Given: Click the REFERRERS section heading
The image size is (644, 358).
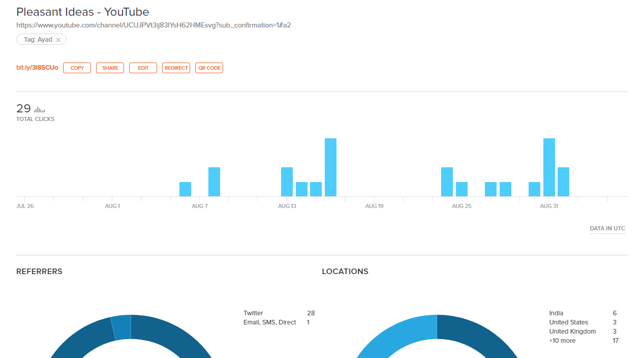Looking at the screenshot, I should tap(39, 272).
